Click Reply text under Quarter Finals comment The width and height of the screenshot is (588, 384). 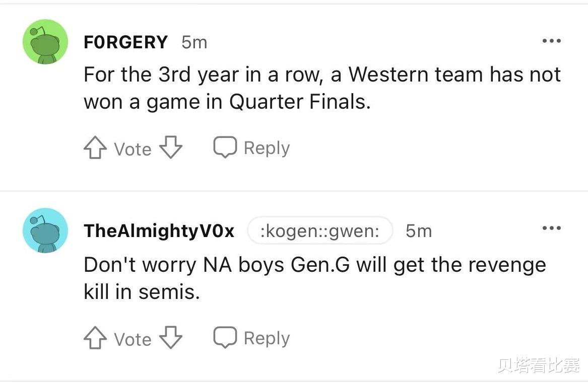(x=267, y=148)
